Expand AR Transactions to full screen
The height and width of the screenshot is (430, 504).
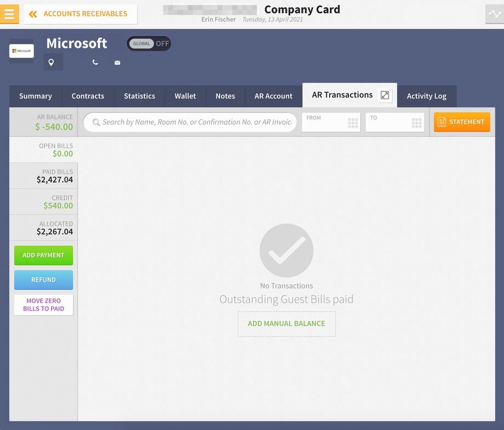click(385, 95)
